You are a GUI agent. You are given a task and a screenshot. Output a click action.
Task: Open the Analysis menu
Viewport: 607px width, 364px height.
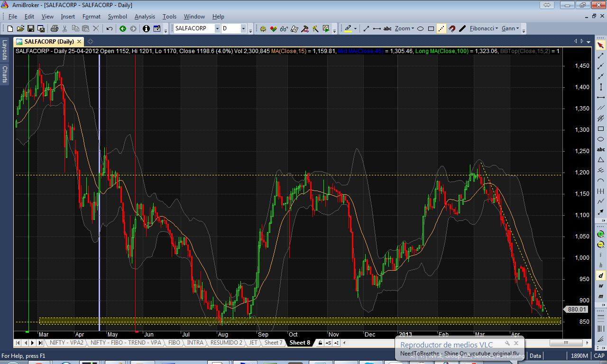coord(144,17)
